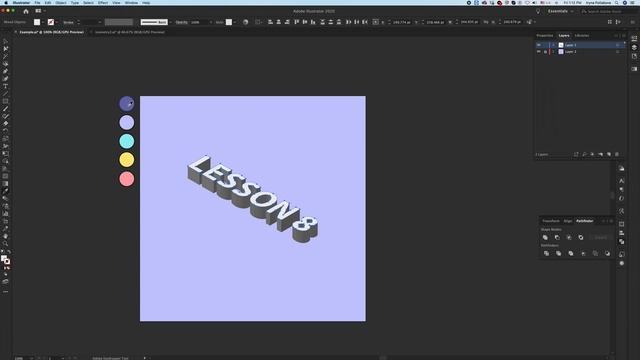Select the Direct Selection tool
Image resolution: width=640 pixels, height=360 pixels.
(5, 49)
